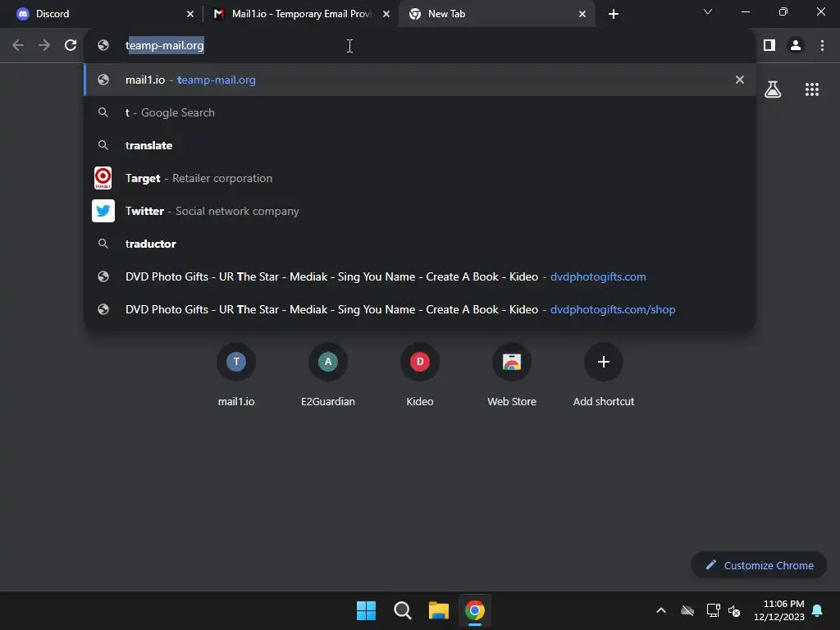Open dvdphotogifts.com/shop suggestion

click(x=420, y=309)
